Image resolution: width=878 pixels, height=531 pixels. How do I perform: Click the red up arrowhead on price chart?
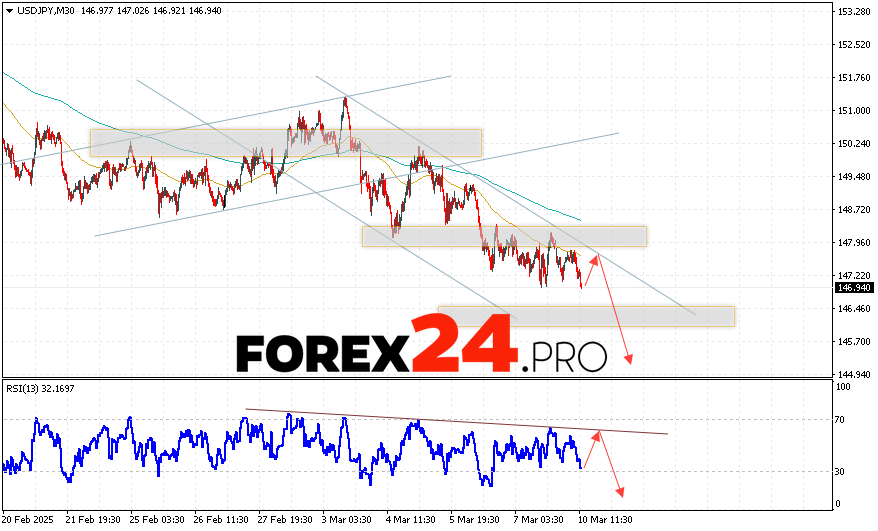coord(597,259)
